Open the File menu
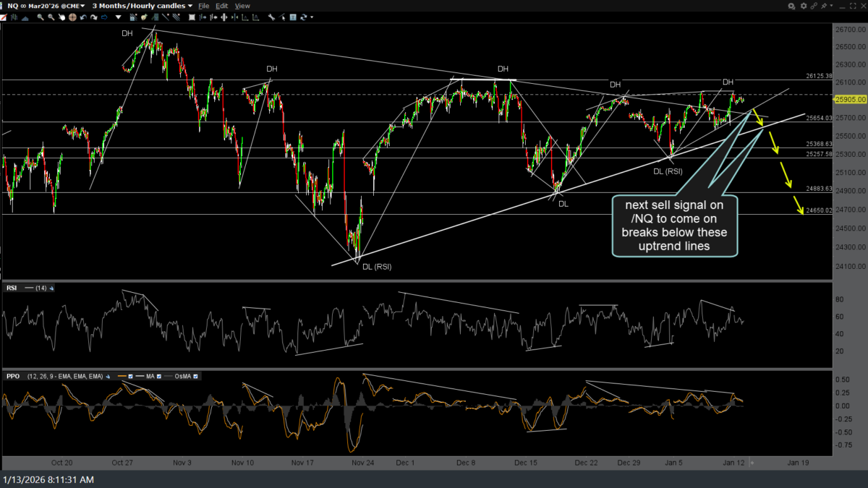This screenshot has height=488, width=868. coord(204,6)
